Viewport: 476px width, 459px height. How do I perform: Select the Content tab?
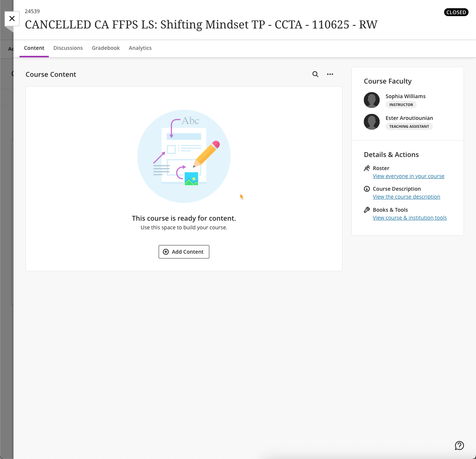(34, 48)
